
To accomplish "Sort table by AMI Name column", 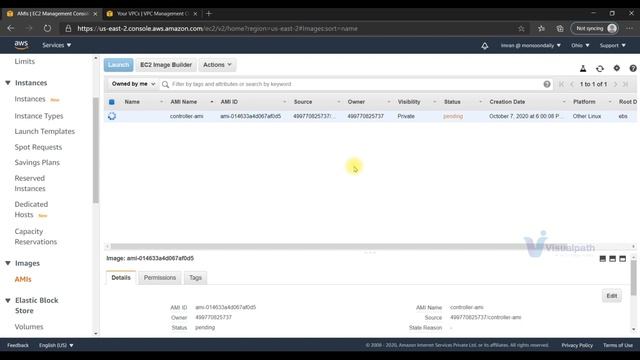I will [x=184, y=102].
